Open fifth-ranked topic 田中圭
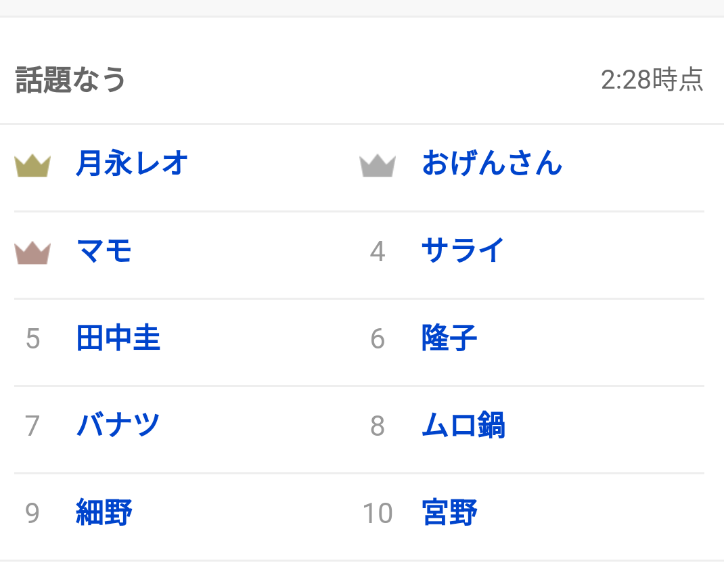Image resolution: width=724 pixels, height=588 pixels. coord(118,338)
